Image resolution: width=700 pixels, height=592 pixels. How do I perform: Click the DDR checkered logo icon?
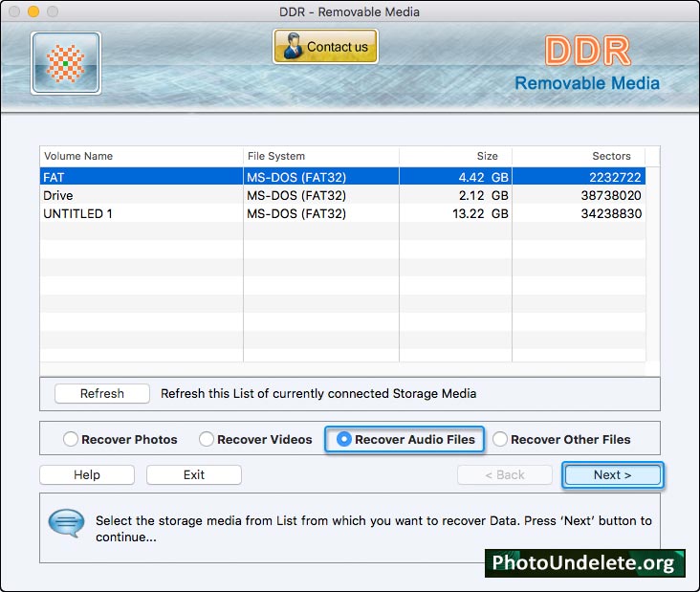(66, 63)
